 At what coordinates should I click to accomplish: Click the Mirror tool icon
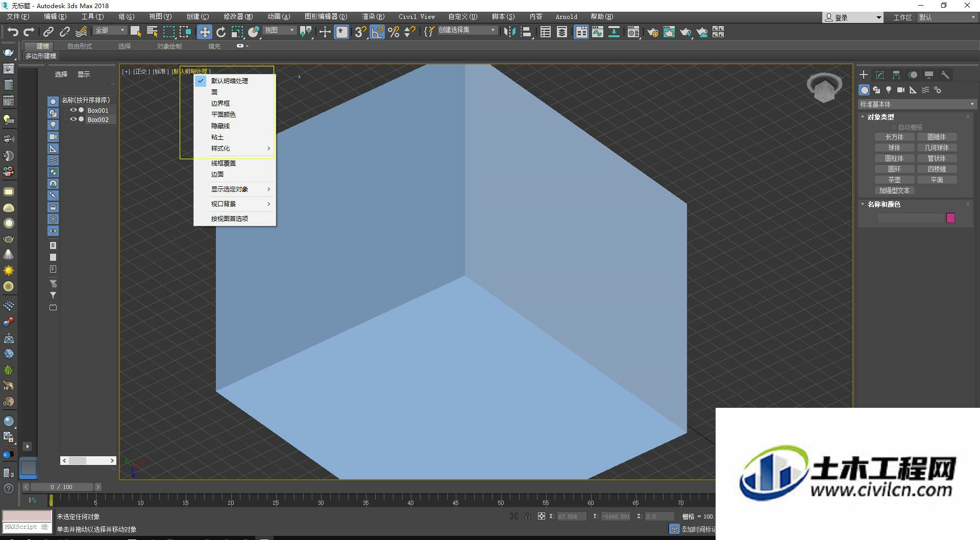tap(509, 32)
